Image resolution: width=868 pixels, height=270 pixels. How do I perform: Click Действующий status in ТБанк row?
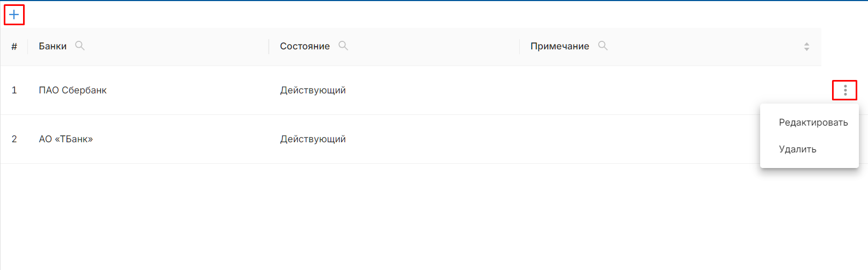[x=313, y=139]
